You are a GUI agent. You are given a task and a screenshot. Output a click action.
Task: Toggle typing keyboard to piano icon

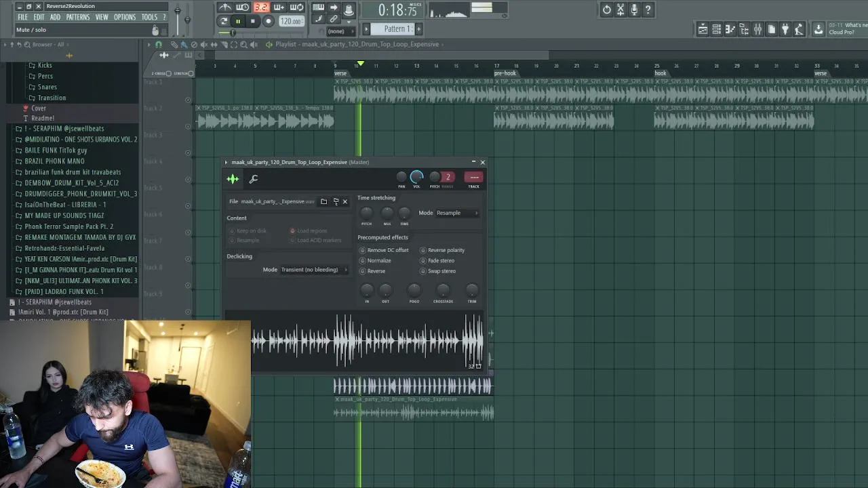318,7
